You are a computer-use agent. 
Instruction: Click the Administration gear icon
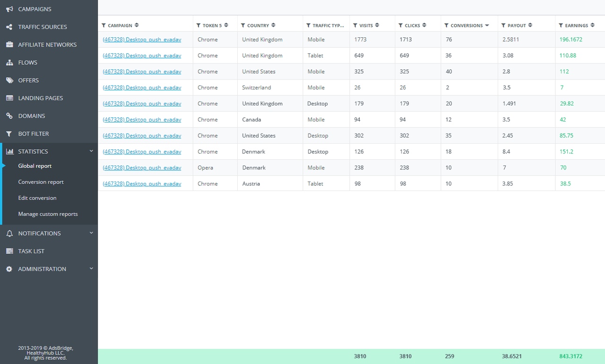tap(9, 269)
